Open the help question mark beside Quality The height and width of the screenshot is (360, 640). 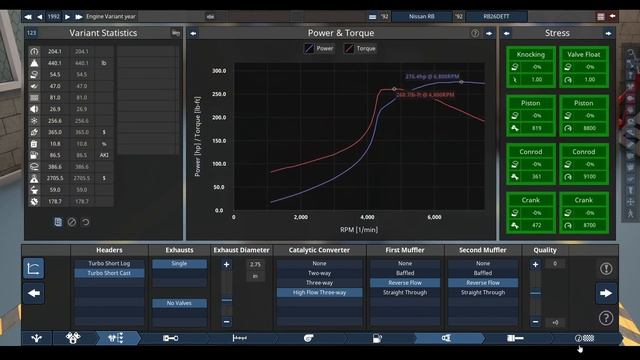click(x=606, y=318)
